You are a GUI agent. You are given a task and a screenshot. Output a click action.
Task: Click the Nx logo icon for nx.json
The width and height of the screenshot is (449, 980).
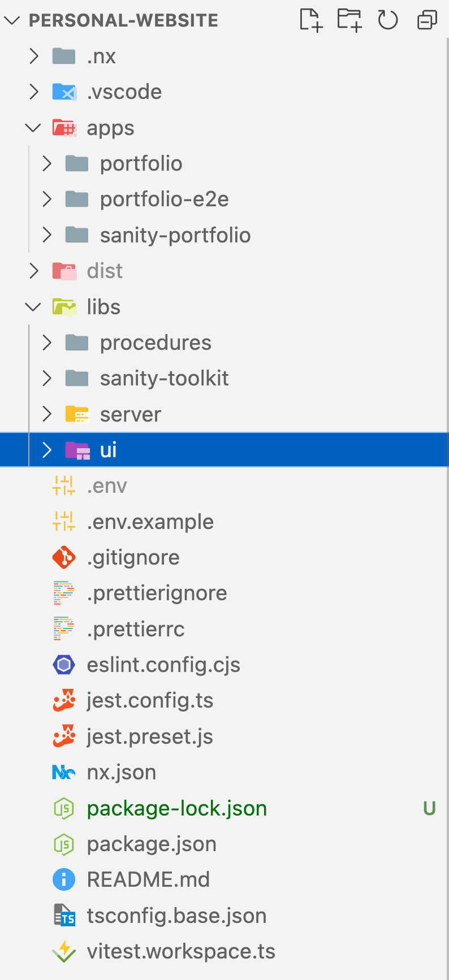(64, 773)
